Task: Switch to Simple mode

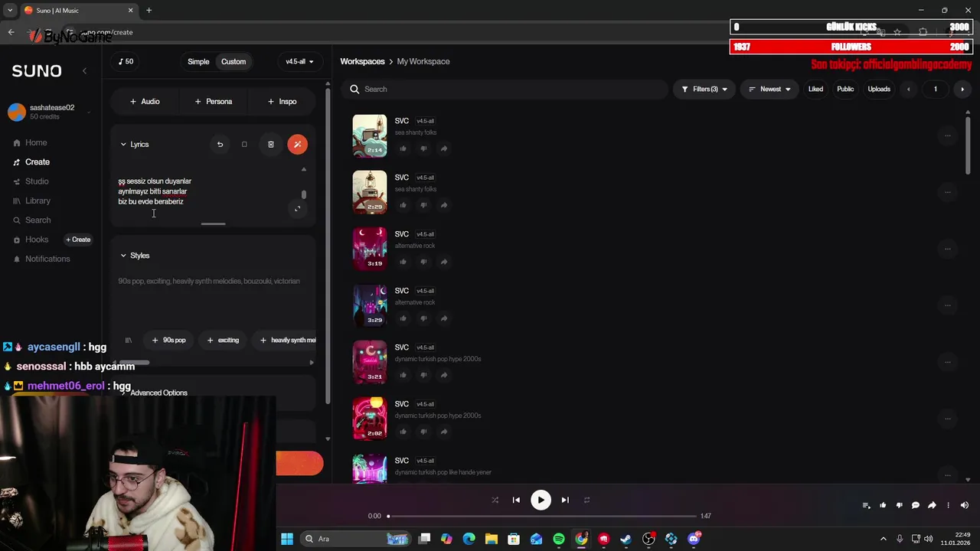Action: [x=198, y=62]
